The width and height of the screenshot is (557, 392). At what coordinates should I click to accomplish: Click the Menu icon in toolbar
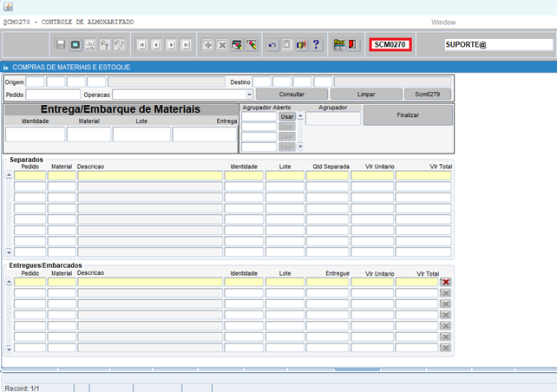[339, 45]
